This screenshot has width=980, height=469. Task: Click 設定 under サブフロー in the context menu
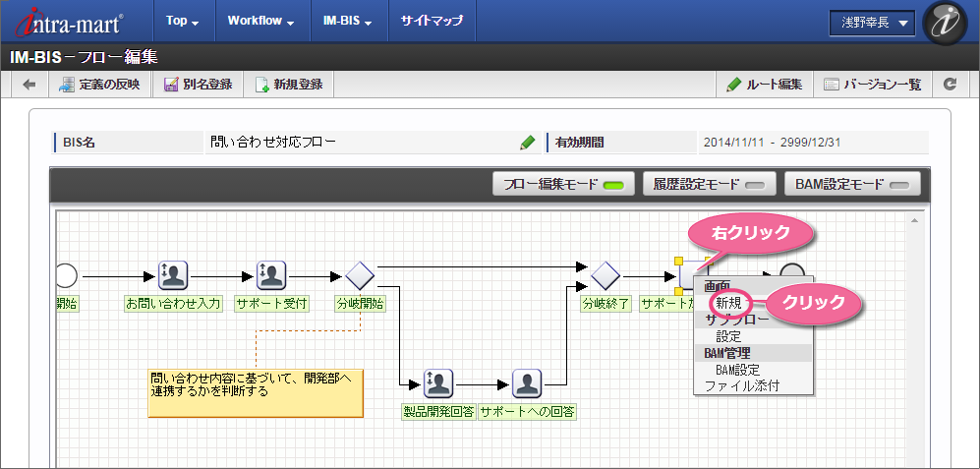tap(728, 336)
